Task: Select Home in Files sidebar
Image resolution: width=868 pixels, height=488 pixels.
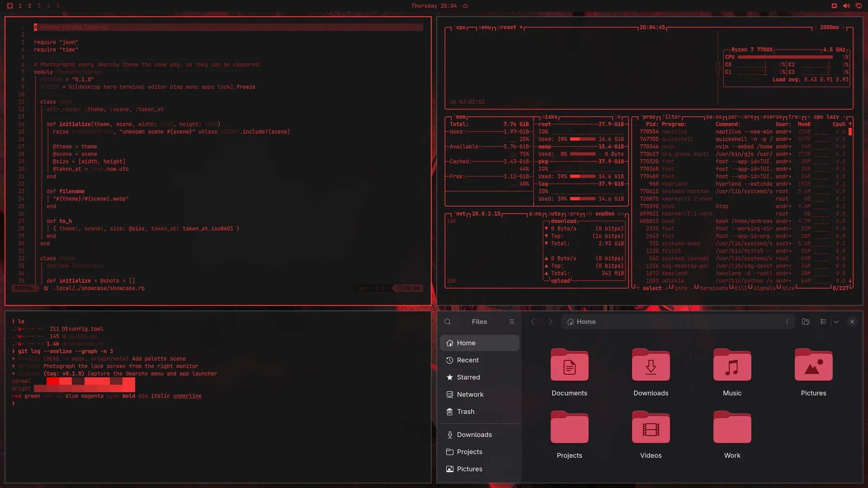Action: [x=479, y=343]
